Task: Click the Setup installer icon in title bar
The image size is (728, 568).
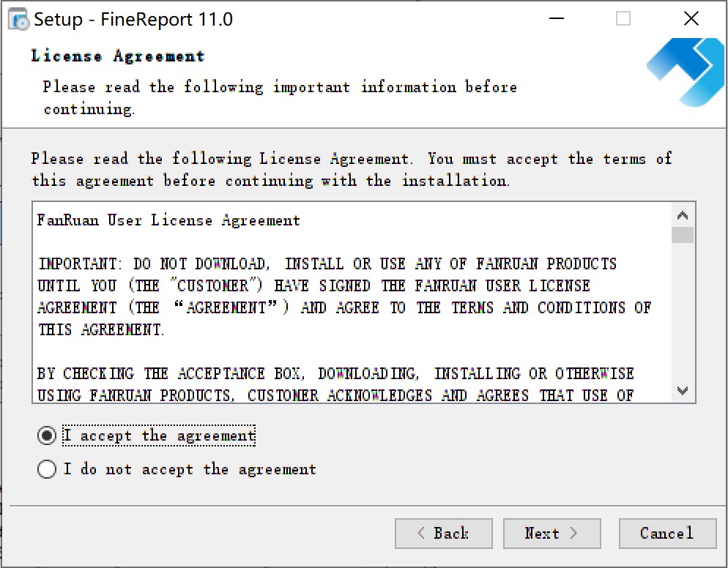Action: (18, 19)
